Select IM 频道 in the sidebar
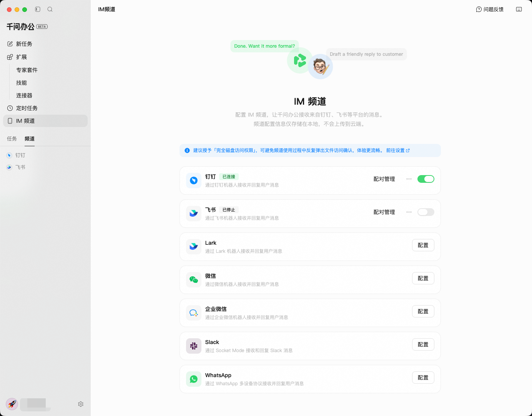Image resolution: width=532 pixels, height=416 pixels. click(45, 121)
